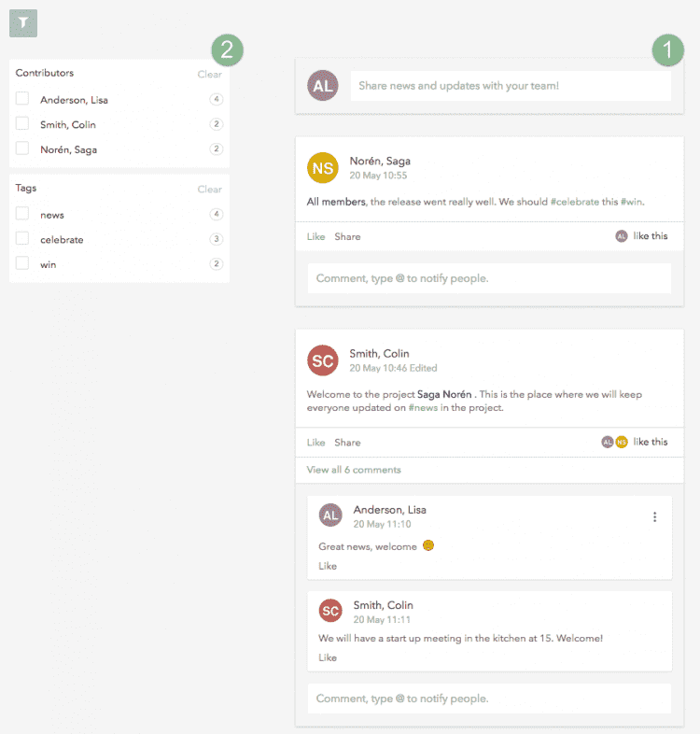700x734 pixels.
Task: Click the AL avatar in Lisa's comment
Action: [330, 515]
